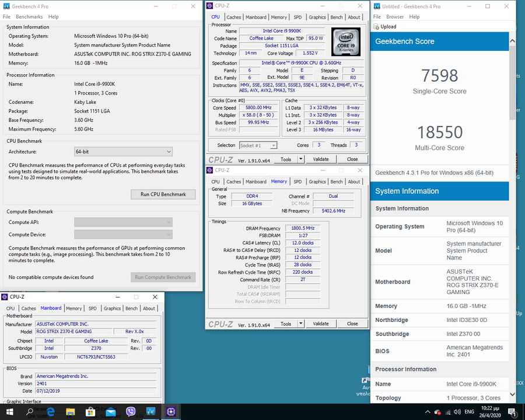Click the Core Speed 5800.00 MHz field
Viewport: 525px width, 420px height.
click(258, 107)
